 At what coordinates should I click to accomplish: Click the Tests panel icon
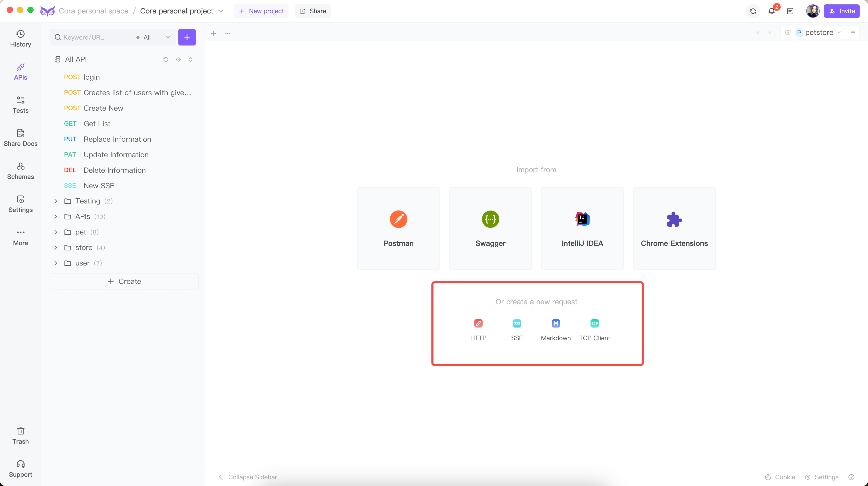pos(20,104)
